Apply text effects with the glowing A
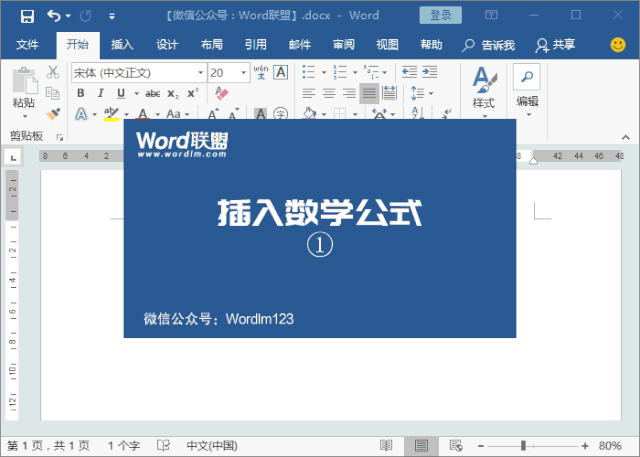 (81, 114)
